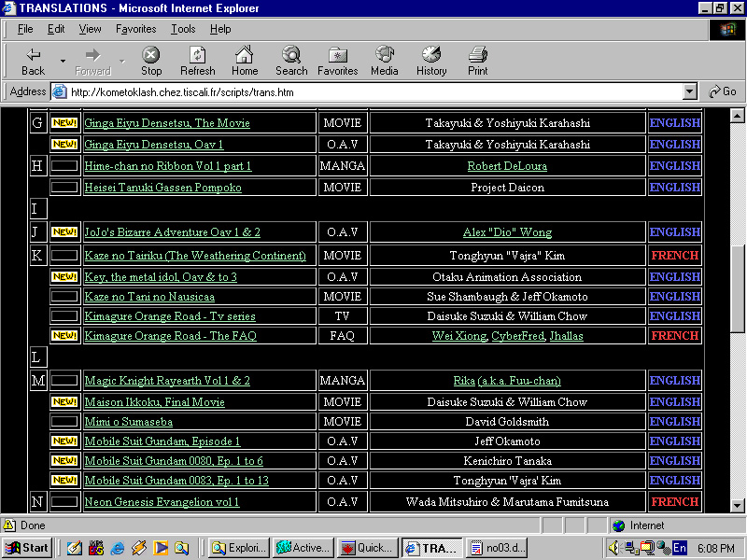The width and height of the screenshot is (747, 560).
Task: Open the Media toolbar button
Action: click(385, 62)
